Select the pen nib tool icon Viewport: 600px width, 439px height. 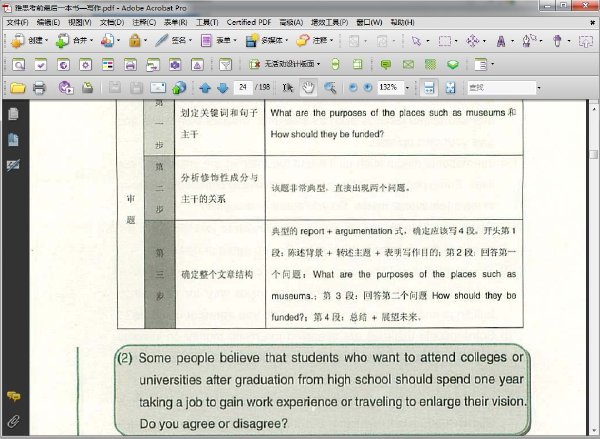tap(530, 41)
